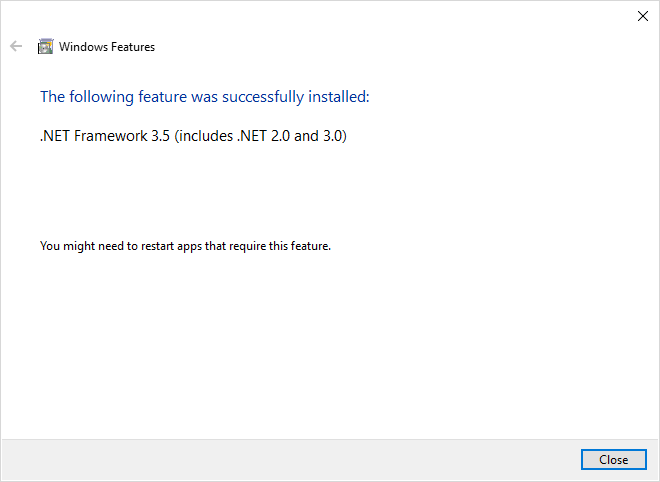Click the '(includes .NET 2.0 and 3.0)' text
660x482 pixels.
pos(261,136)
